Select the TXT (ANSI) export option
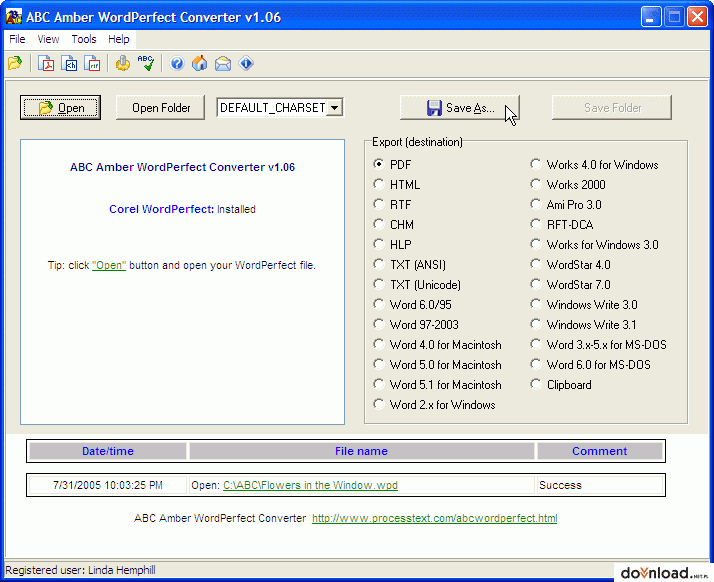714x582 pixels. (x=409, y=265)
